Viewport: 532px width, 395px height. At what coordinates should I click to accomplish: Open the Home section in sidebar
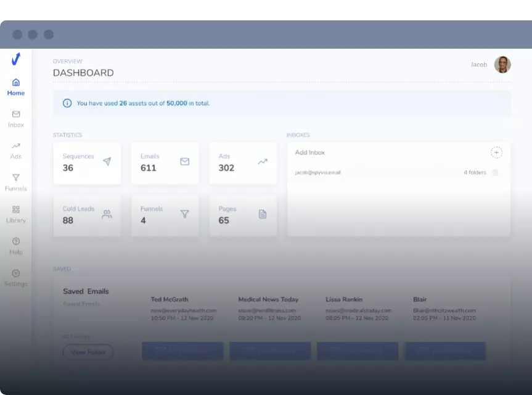coord(16,87)
